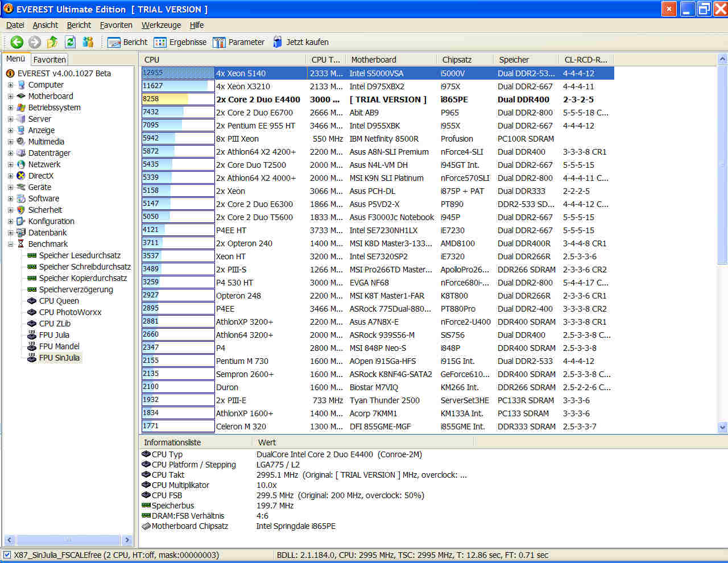Click the 8258 yellow result bar
The height and width of the screenshot is (563, 728).
178,99
